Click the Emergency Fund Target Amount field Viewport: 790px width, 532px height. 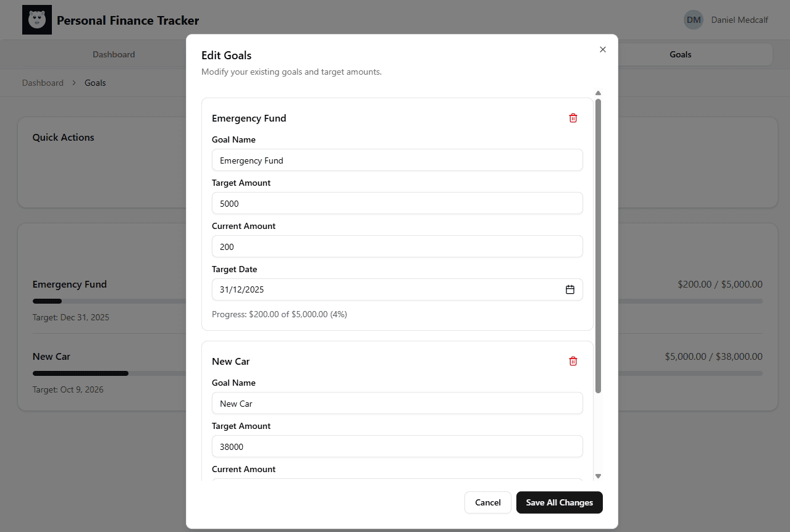tap(397, 203)
